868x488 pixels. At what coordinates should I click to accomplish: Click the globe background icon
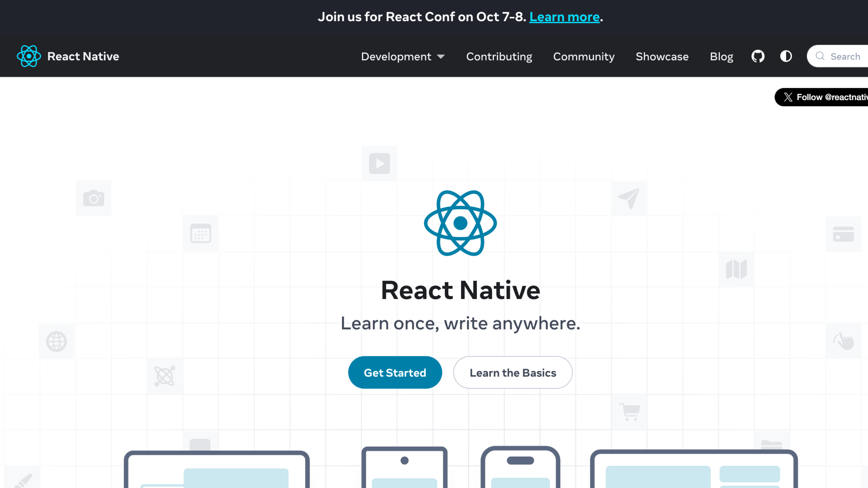(x=57, y=341)
